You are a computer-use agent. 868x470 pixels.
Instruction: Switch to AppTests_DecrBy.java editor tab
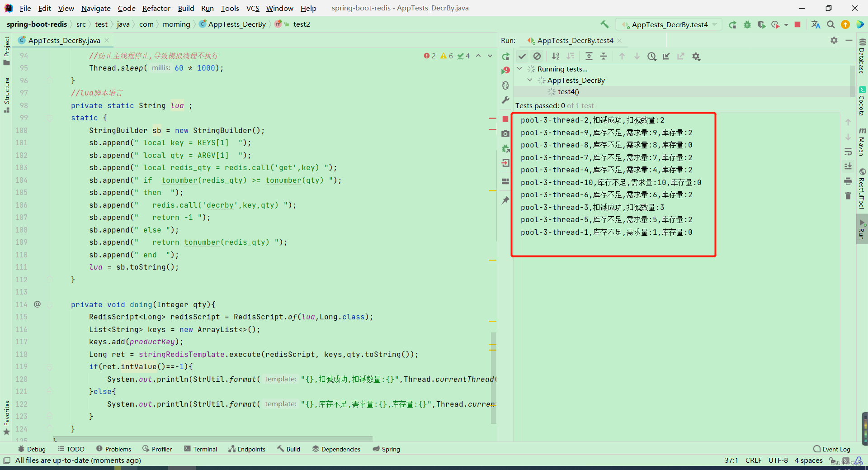63,40
